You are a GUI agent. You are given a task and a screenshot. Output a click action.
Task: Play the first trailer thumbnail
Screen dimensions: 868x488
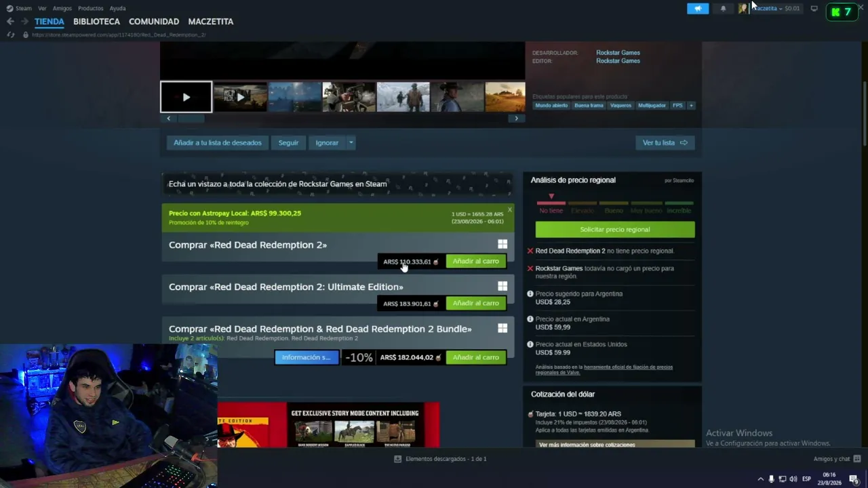coord(186,97)
